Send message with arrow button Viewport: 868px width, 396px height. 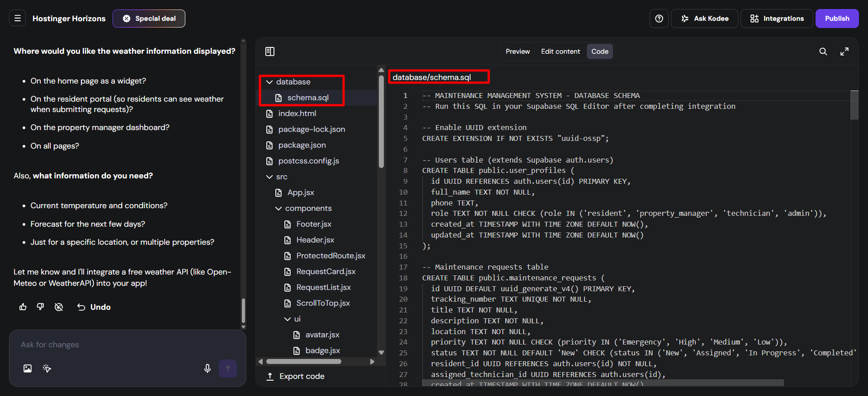(x=228, y=368)
